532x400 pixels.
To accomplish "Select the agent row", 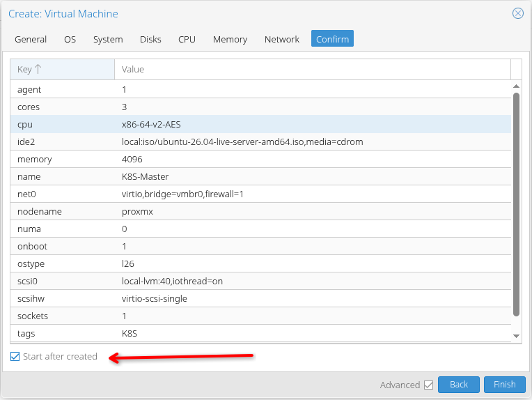I will (x=260, y=89).
